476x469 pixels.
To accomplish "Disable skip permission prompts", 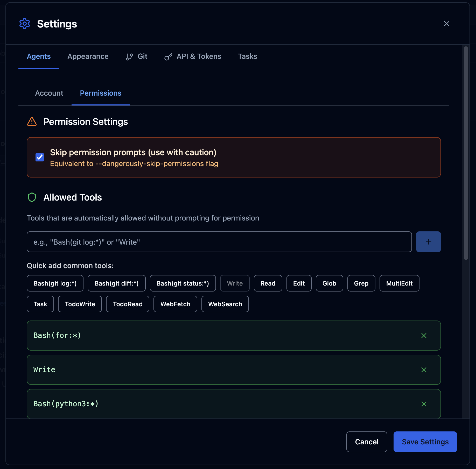I will [x=39, y=157].
